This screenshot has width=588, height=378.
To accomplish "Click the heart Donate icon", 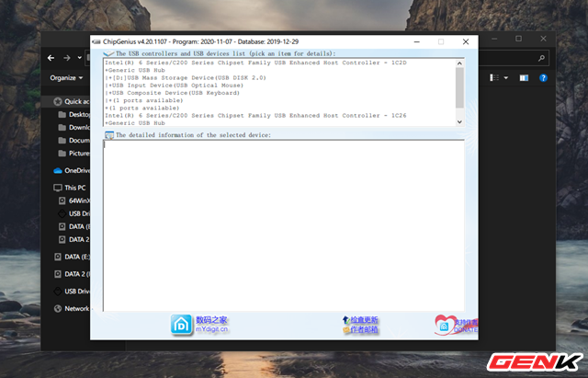I will click(444, 325).
